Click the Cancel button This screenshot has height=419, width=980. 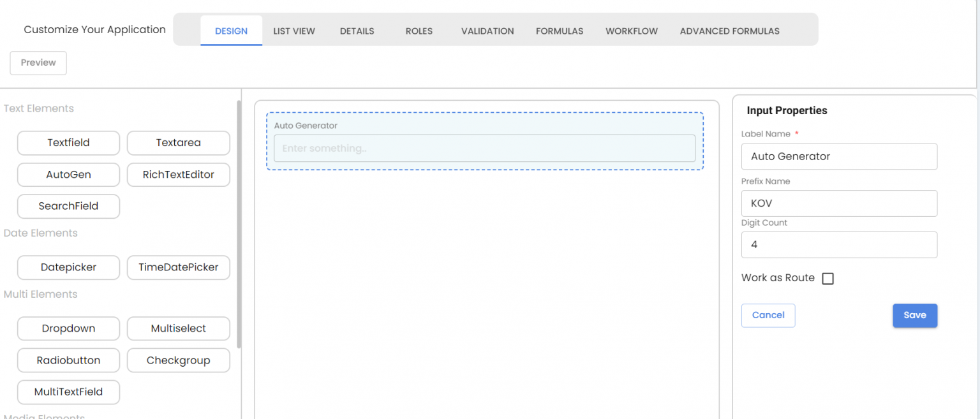(x=768, y=315)
